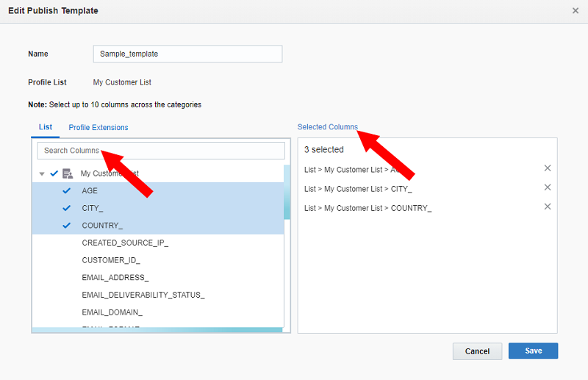Uncheck the CITY_ column checkmark
The image size is (588, 380).
pyautogui.click(x=67, y=208)
